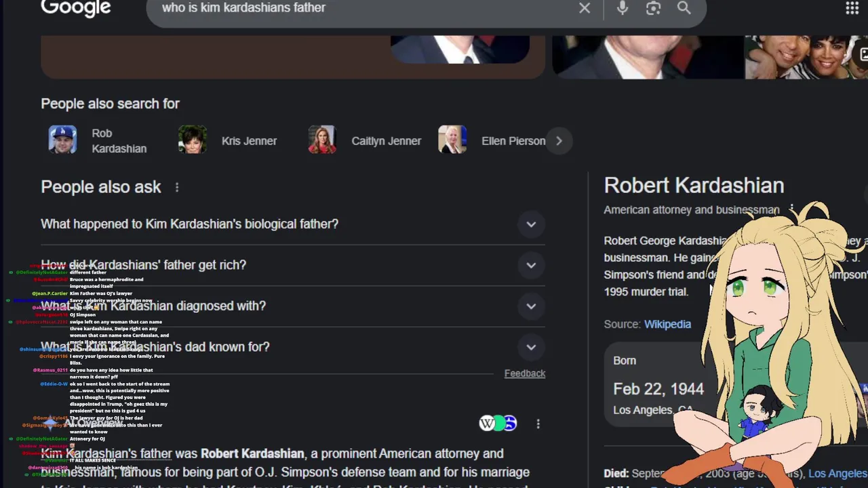Click the Feedback link

coord(524,373)
